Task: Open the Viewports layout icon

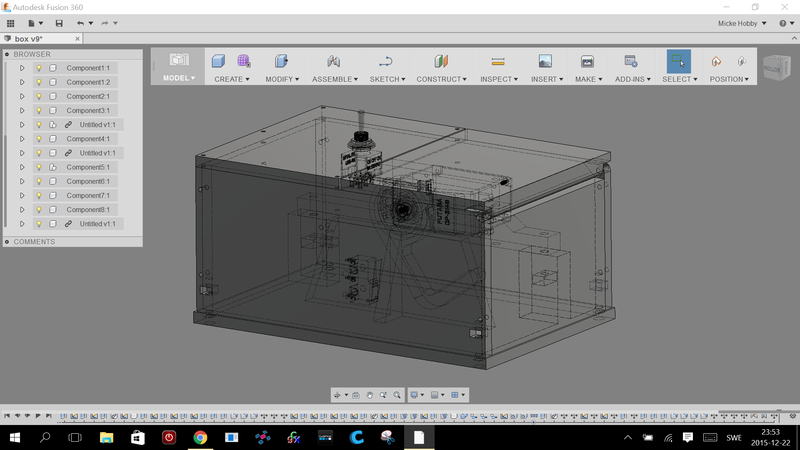Action: [x=455, y=395]
